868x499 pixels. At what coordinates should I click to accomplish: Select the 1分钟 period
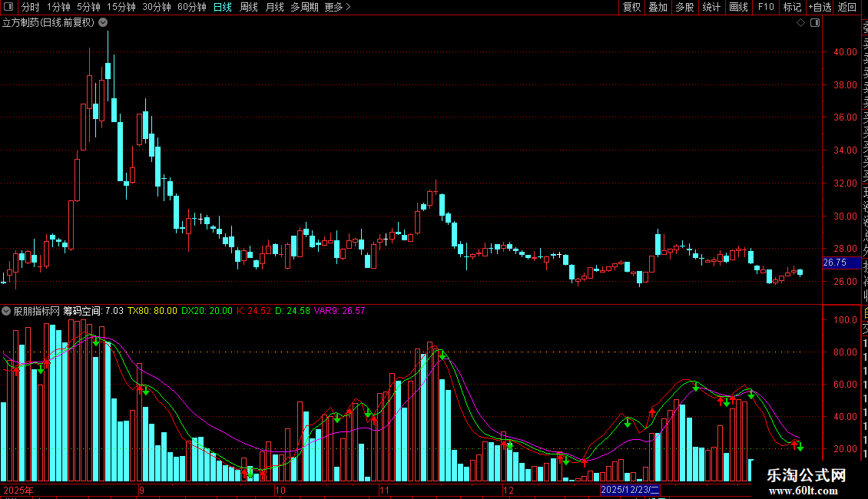coord(58,7)
